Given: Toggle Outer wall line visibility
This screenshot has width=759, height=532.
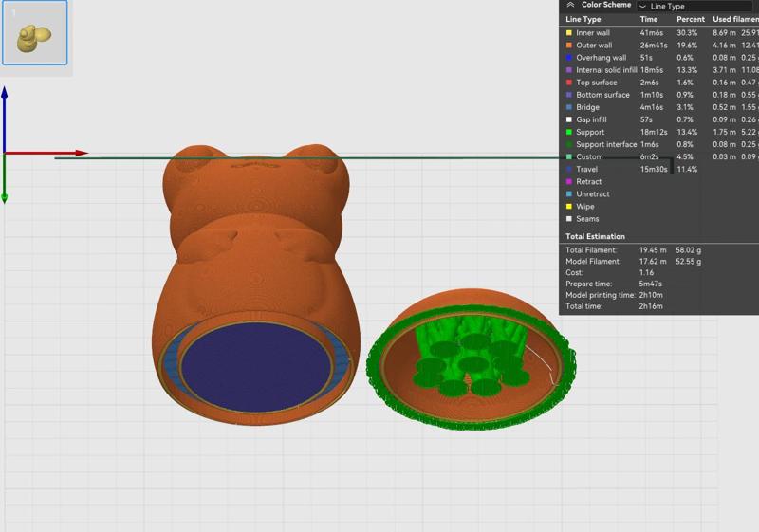Looking at the screenshot, I should (594, 46).
